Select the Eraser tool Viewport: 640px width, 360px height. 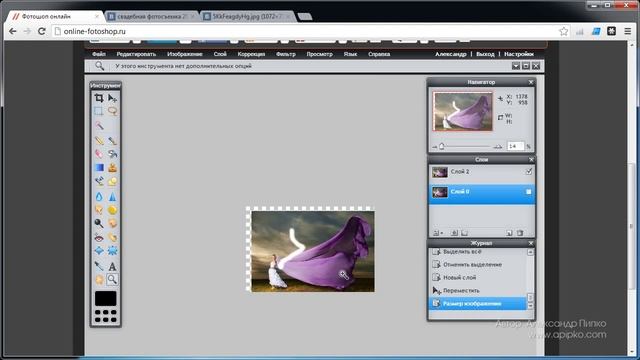point(99,154)
